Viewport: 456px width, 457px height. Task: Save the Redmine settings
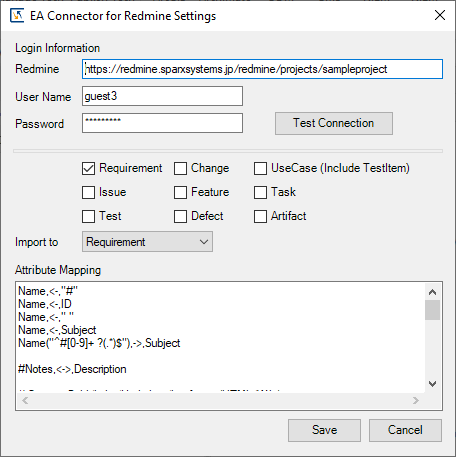[324, 430]
